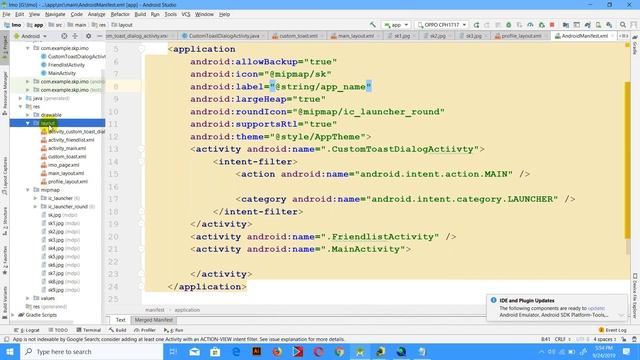Viewport: 640px width, 360px height.
Task: Open the VCS menu
Action: [186, 14]
